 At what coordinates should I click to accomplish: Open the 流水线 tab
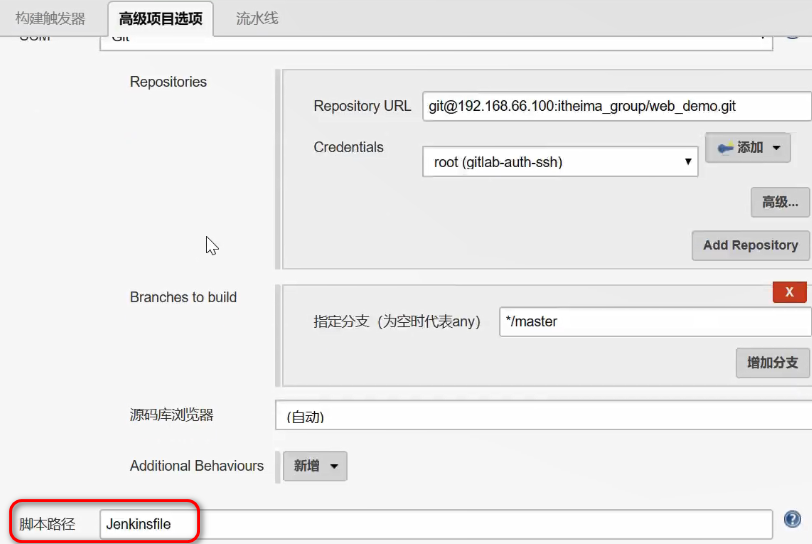pos(257,19)
